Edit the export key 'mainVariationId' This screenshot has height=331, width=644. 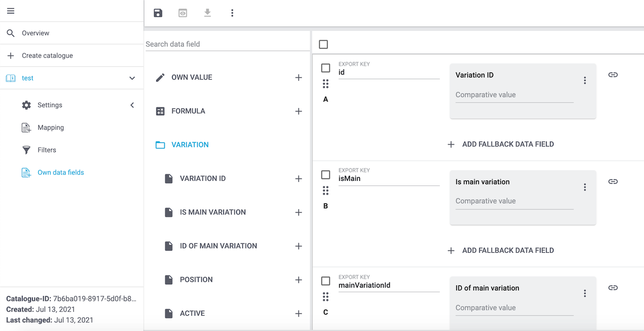point(389,285)
